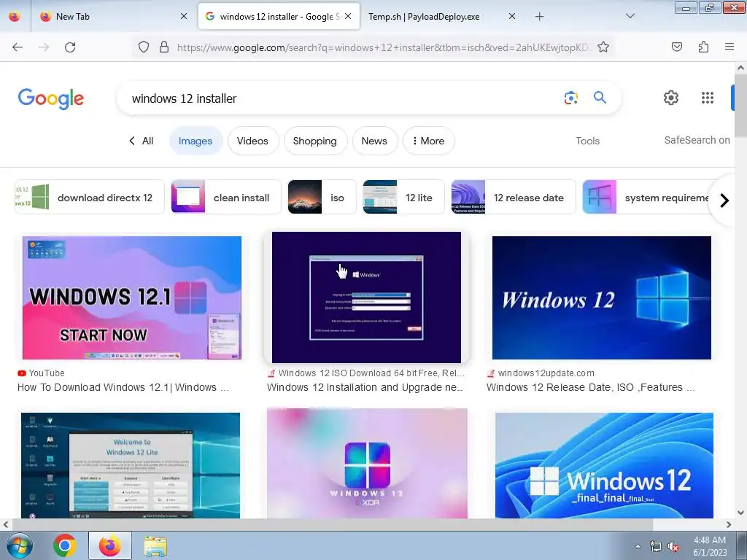Expand the More search filters menu
Viewport: 747px width, 560px height.
click(x=428, y=141)
